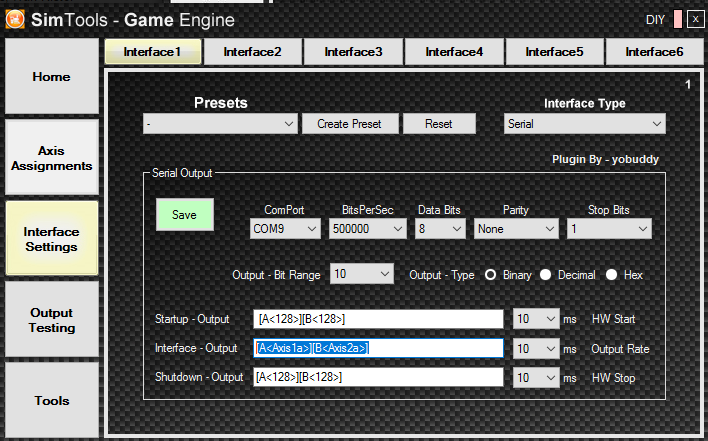Click the Shutdown Output text field

(x=378, y=377)
